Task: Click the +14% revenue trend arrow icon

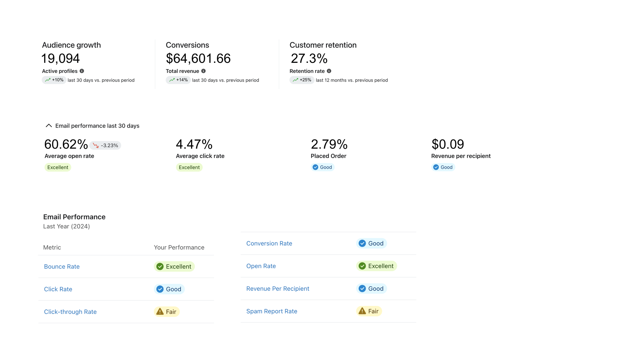Action: 172,80
